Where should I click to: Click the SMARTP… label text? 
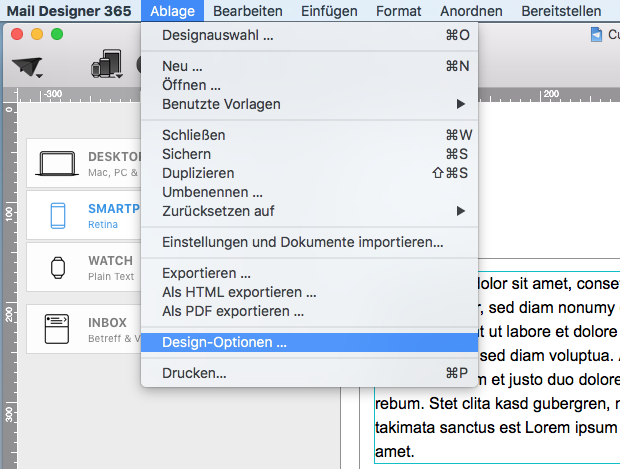coord(114,208)
